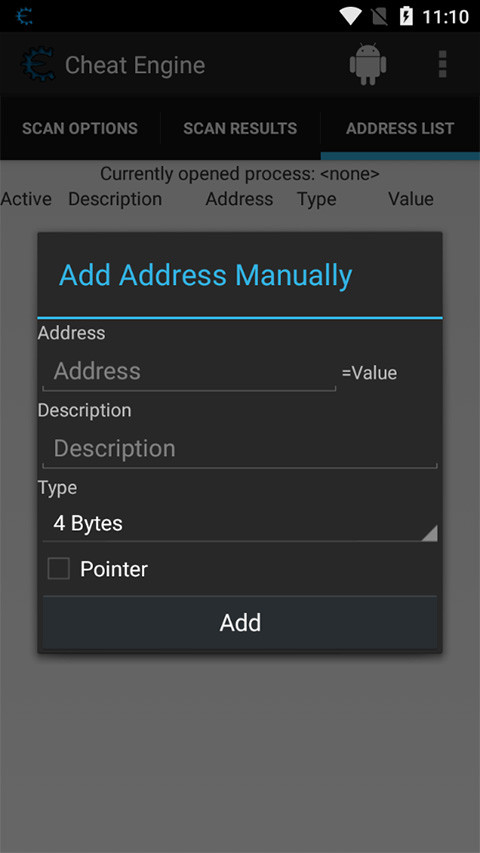Open the 4 Bytes type dropdown
This screenshot has height=853, width=480.
click(x=240, y=524)
